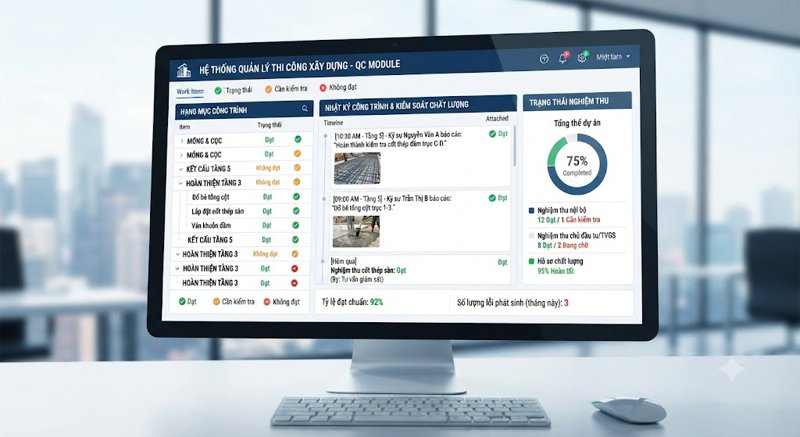Click orange status icon in MÓNG & CỌC row
This screenshot has height=437, width=800.
tap(297, 153)
